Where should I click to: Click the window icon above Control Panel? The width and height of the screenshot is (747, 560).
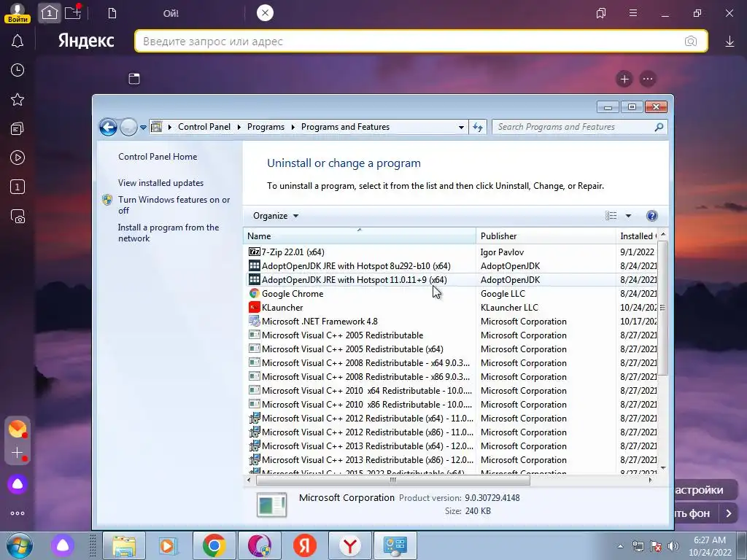pyautogui.click(x=134, y=79)
